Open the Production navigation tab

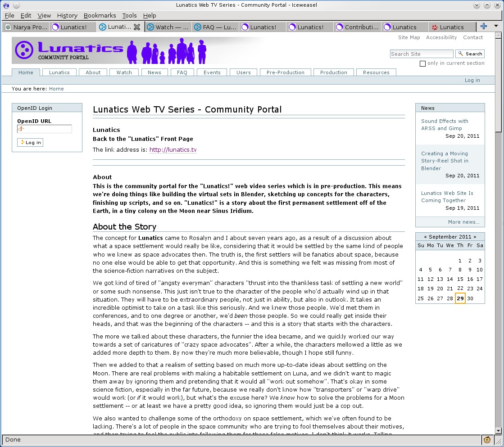333,72
